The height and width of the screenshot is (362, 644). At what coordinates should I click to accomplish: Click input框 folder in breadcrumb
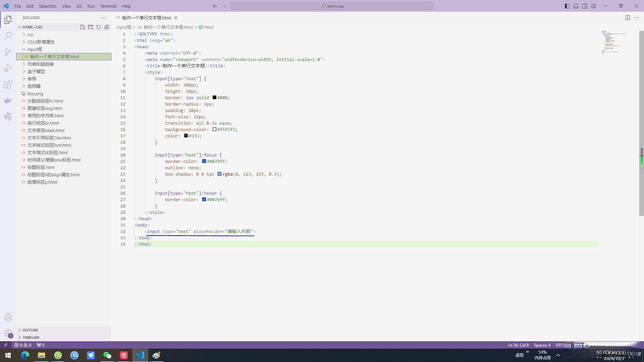pos(124,27)
